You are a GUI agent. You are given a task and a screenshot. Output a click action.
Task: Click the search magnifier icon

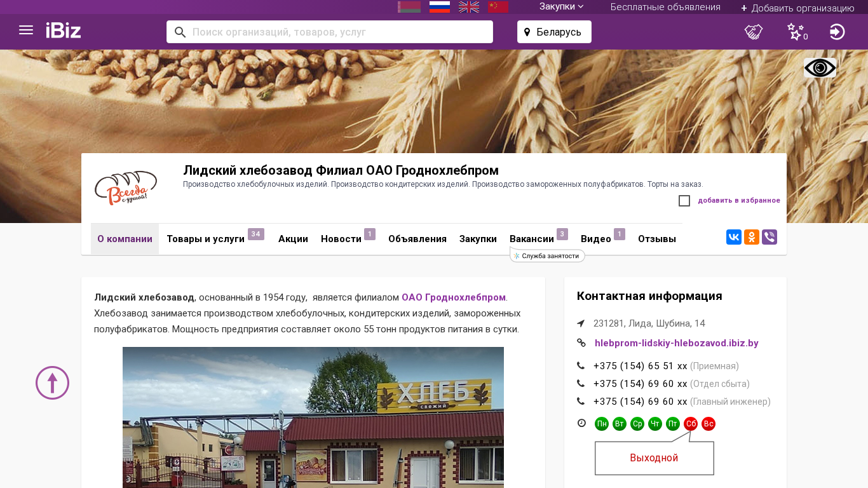coord(180,32)
